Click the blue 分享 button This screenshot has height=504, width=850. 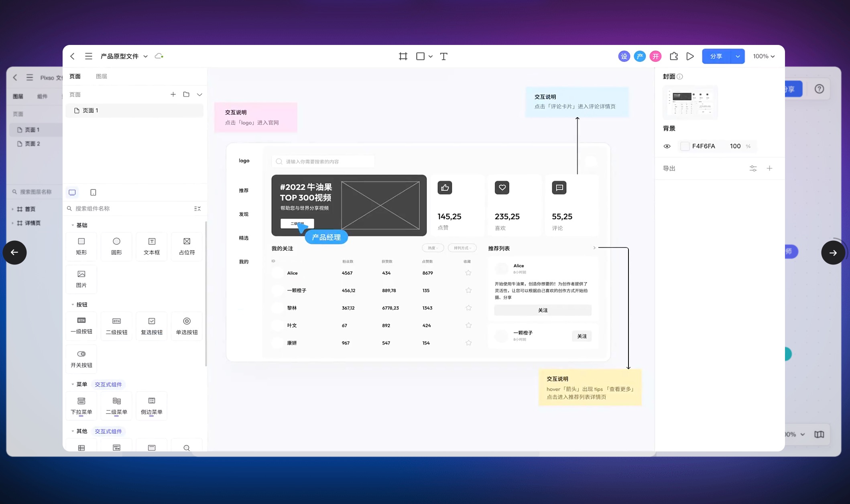coord(716,56)
